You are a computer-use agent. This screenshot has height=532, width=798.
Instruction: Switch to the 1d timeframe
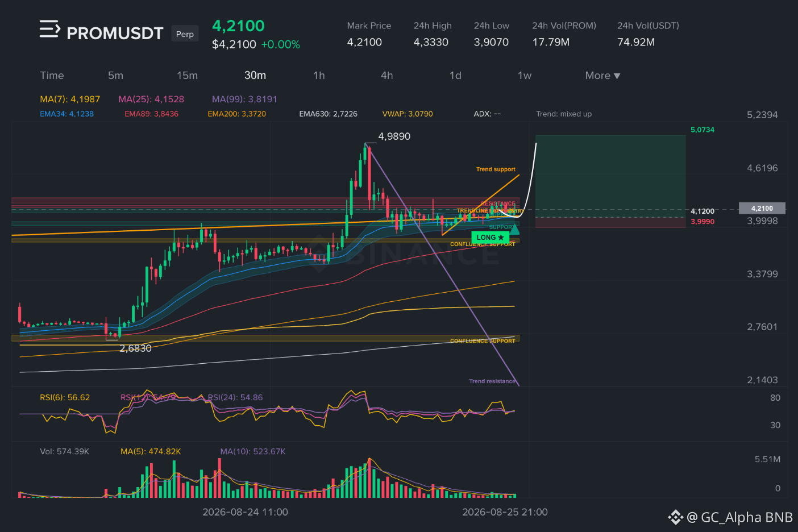point(455,76)
